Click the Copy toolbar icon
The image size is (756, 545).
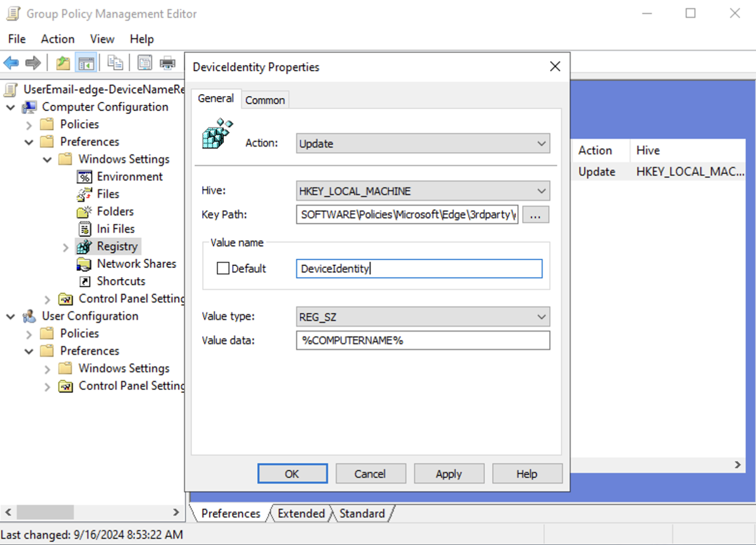coord(115,63)
